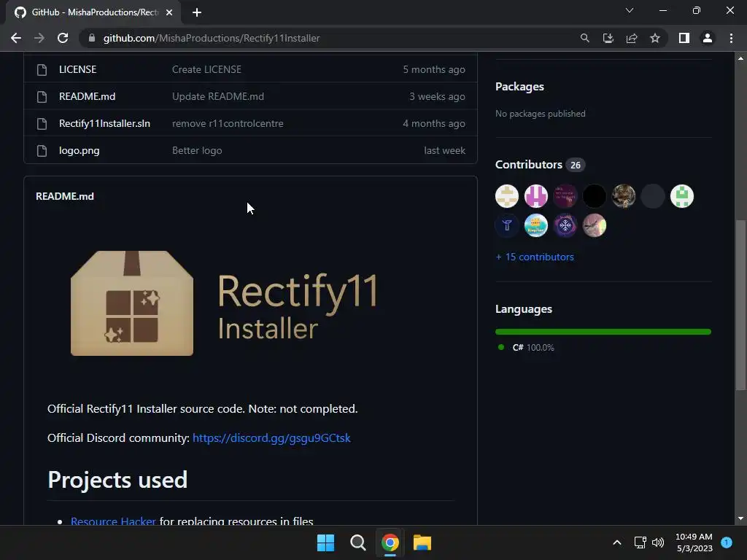Open the dark purple text contributor avatar
The width and height of the screenshot is (747, 560).
[565, 196]
